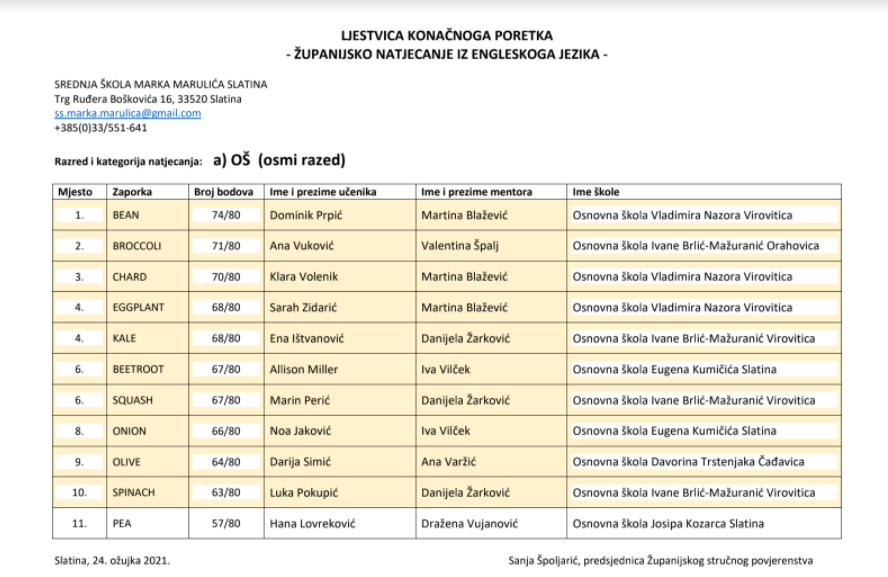
Task: Click Osnovna škola Ivane Brlić-Mažuranić Orahovica
Action: point(695,246)
